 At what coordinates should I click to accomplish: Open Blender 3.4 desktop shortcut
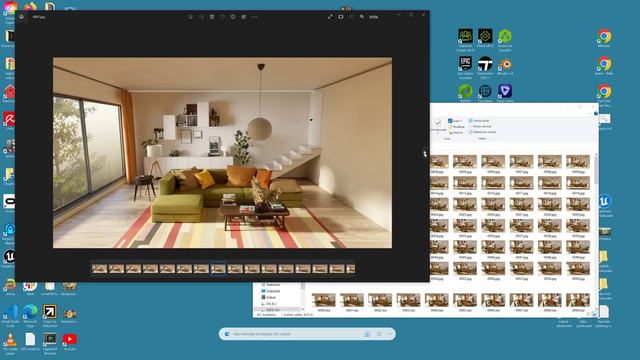pos(505,65)
